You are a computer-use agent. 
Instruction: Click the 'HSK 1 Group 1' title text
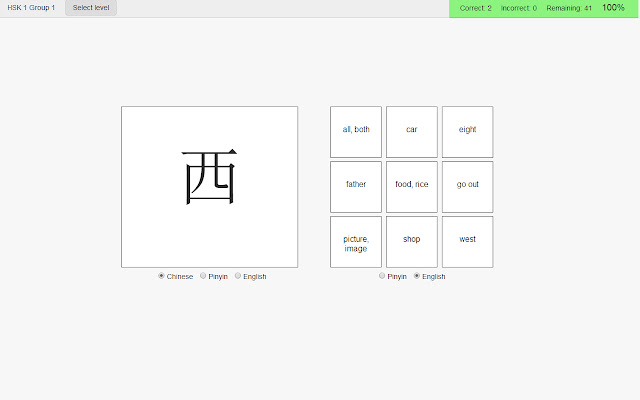click(31, 8)
